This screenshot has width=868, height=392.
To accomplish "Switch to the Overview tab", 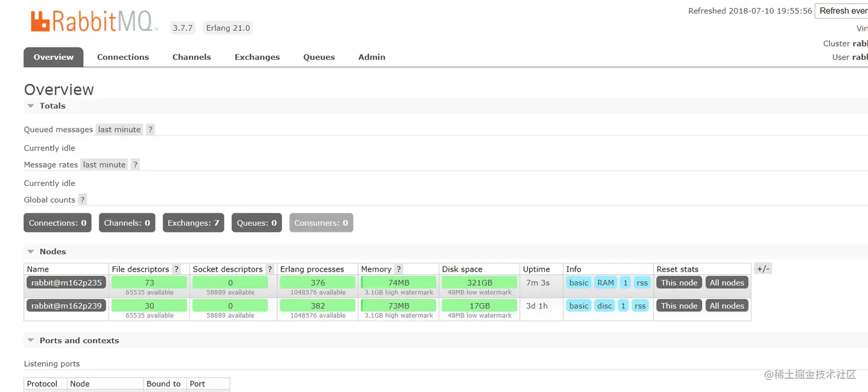I will tap(53, 57).
